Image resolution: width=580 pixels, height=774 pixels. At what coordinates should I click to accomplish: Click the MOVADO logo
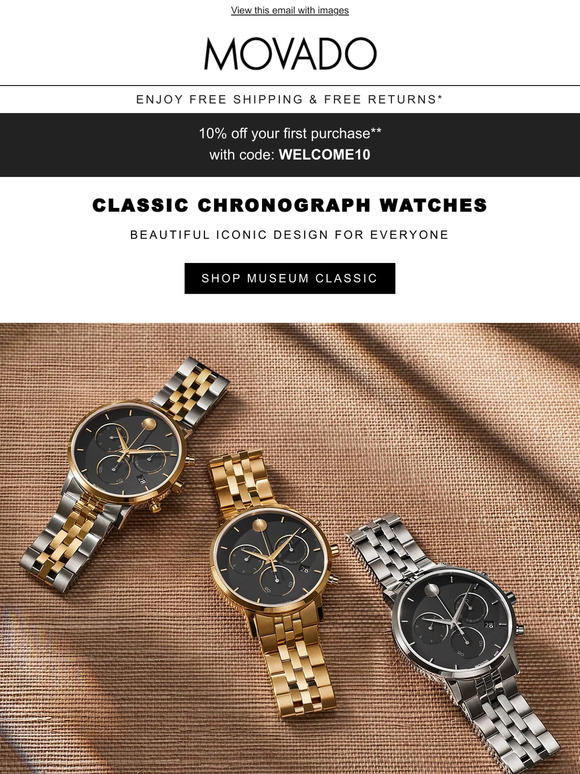tap(290, 54)
